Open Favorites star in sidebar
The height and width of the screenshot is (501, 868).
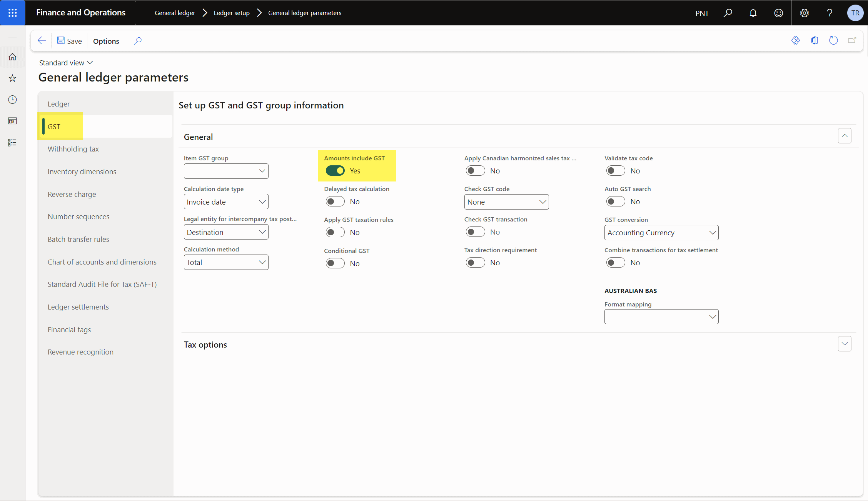tap(13, 78)
